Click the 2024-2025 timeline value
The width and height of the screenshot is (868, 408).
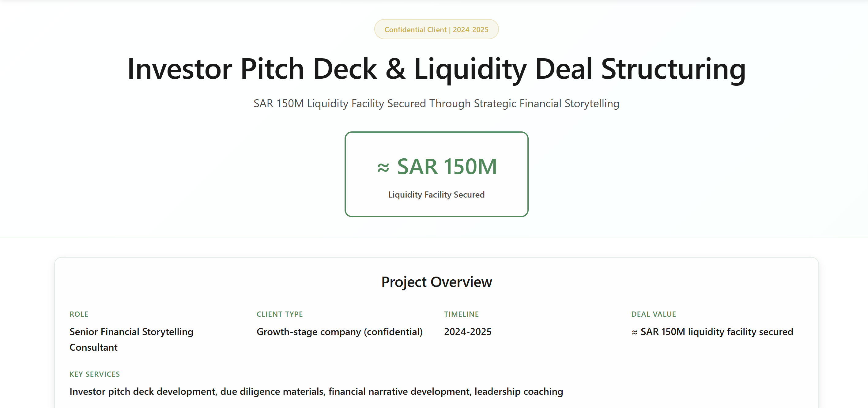coord(467,332)
